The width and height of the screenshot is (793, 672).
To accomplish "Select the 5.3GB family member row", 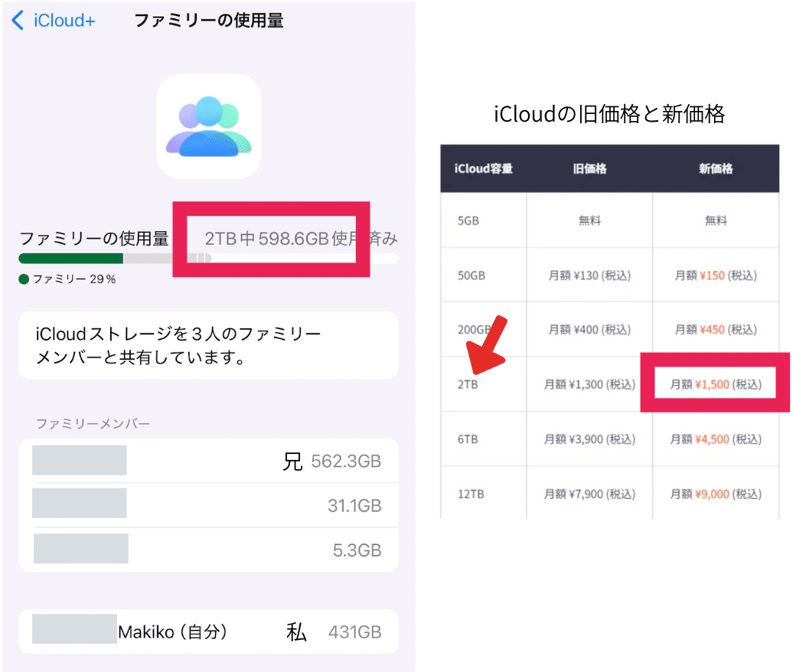I will [x=207, y=550].
